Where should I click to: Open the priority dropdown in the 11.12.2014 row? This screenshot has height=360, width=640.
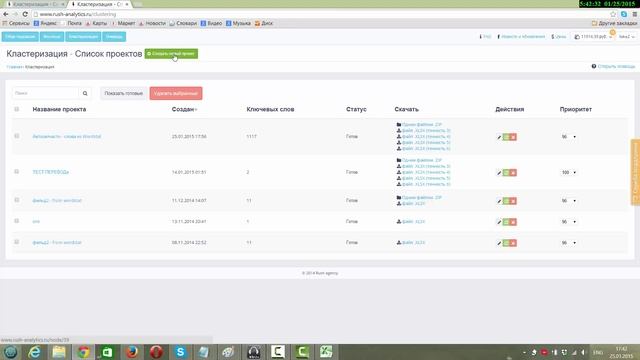tap(569, 200)
